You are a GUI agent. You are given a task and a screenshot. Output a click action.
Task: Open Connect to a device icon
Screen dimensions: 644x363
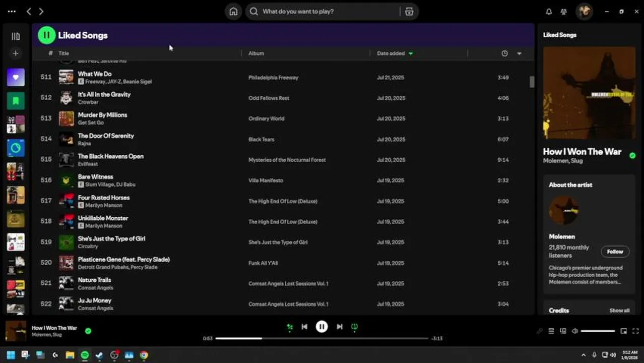563,331
